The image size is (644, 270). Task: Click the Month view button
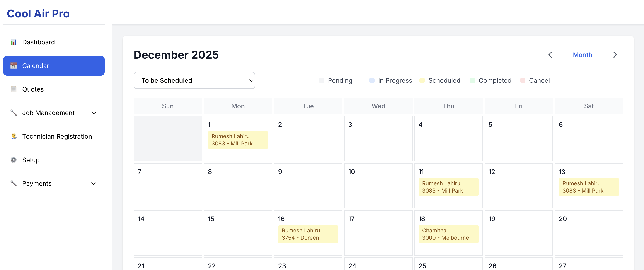tap(582, 55)
